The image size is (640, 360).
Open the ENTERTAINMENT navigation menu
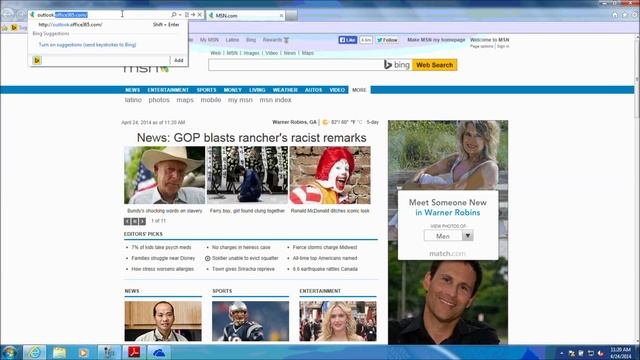pyautogui.click(x=168, y=90)
